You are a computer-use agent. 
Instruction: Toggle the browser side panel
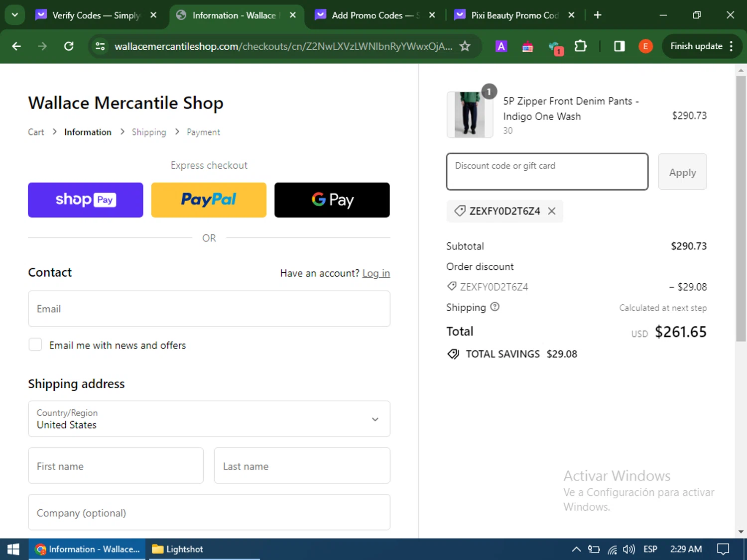click(619, 46)
